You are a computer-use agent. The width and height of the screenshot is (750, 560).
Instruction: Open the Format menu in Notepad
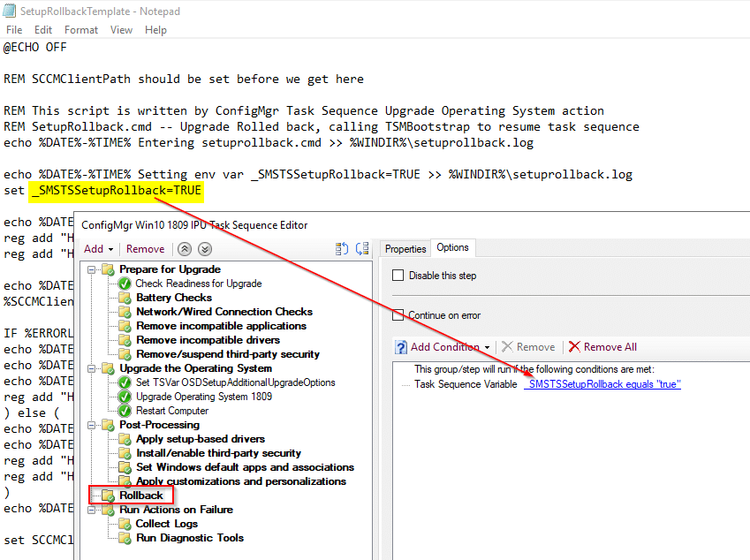click(x=80, y=29)
